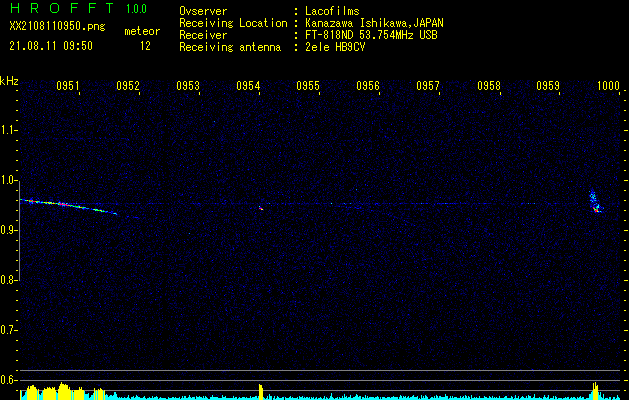Screen dimensions: 629x400
Task: Click the 0951 time marker
Action: pyautogui.click(x=67, y=85)
